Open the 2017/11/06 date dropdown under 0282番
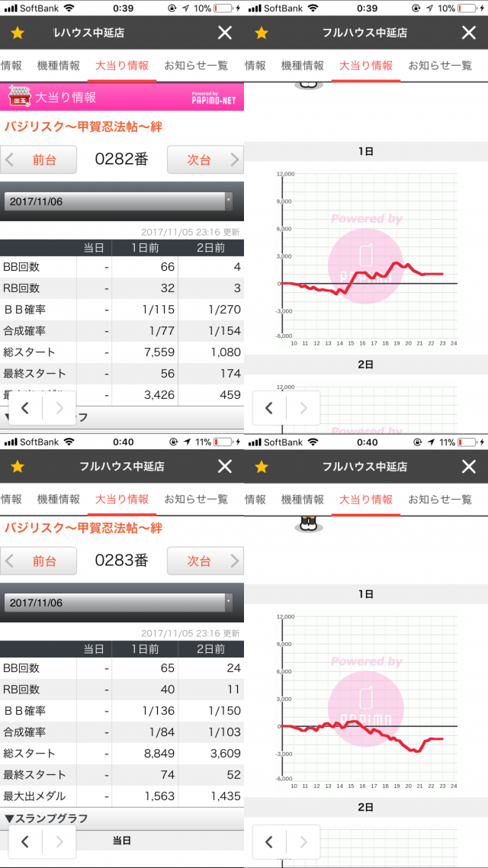The width and height of the screenshot is (488, 868). tap(118, 201)
